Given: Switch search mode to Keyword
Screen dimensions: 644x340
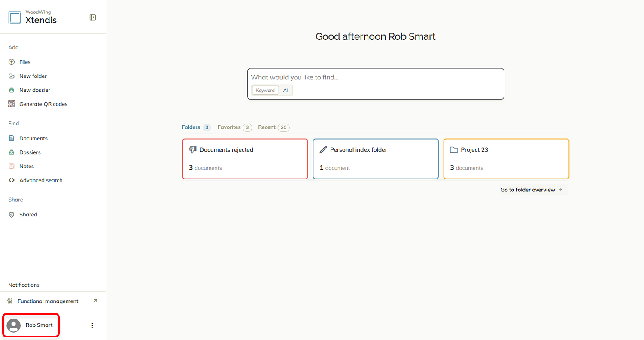Looking at the screenshot, I should click(265, 90).
